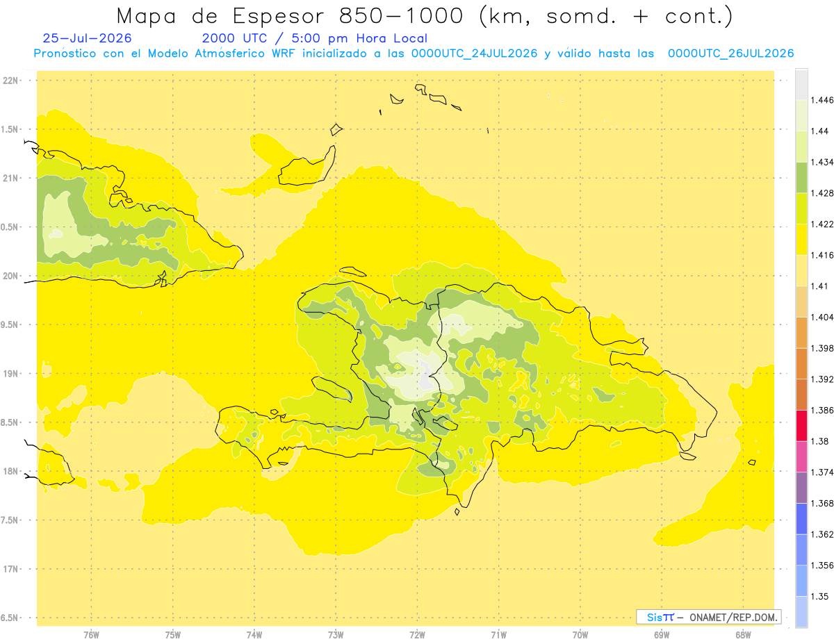Pick the purple legend swatch between 1.374 and 1.368
The width and height of the screenshot is (834, 644).
tap(802, 487)
